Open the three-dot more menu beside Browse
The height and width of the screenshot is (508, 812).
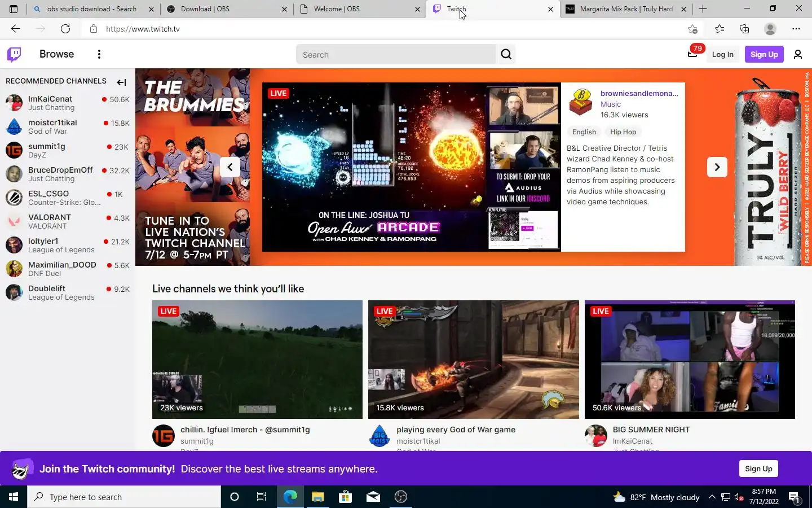click(x=99, y=54)
